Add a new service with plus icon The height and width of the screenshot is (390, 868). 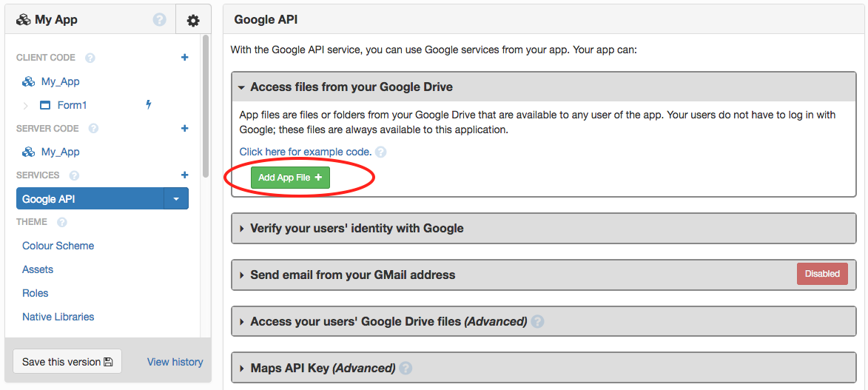pos(185,175)
